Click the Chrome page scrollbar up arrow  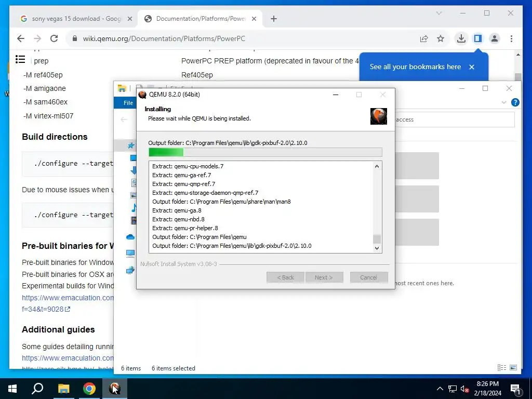(518, 55)
